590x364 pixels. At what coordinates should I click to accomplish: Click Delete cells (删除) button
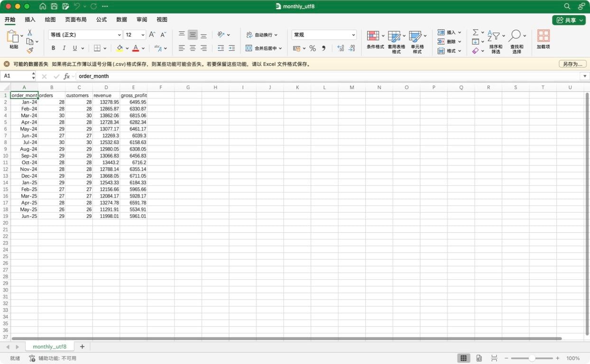[x=449, y=42]
